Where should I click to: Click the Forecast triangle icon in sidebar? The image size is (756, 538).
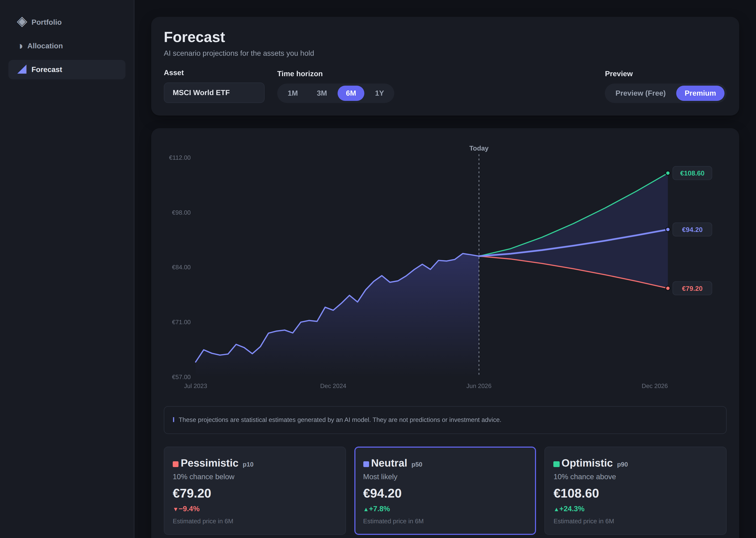pyautogui.click(x=22, y=70)
